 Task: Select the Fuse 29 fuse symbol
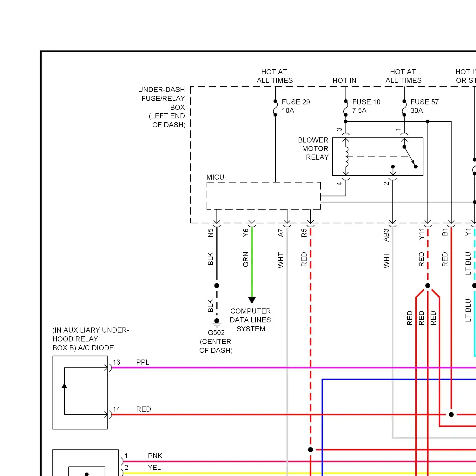275,108
